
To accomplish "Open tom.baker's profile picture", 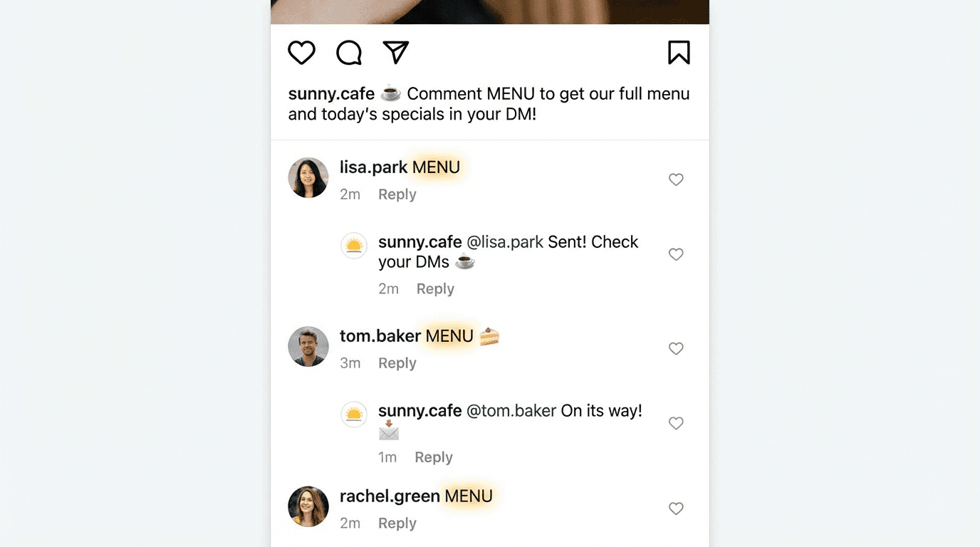I will point(308,347).
